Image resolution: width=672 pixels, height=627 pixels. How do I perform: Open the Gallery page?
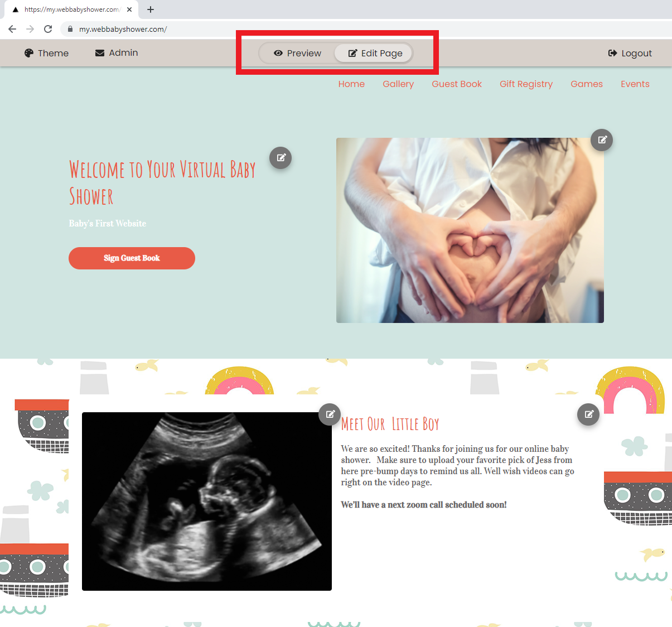tap(398, 84)
